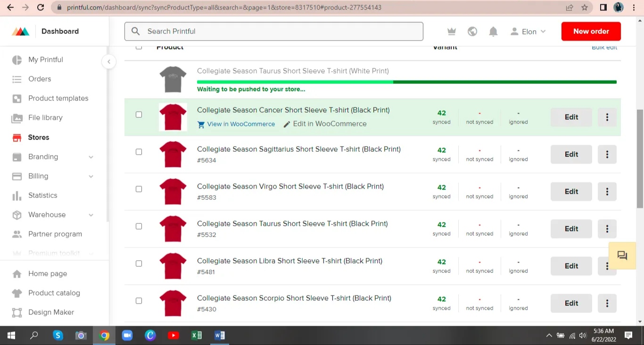Open YouTube from the taskbar

[x=173, y=336]
